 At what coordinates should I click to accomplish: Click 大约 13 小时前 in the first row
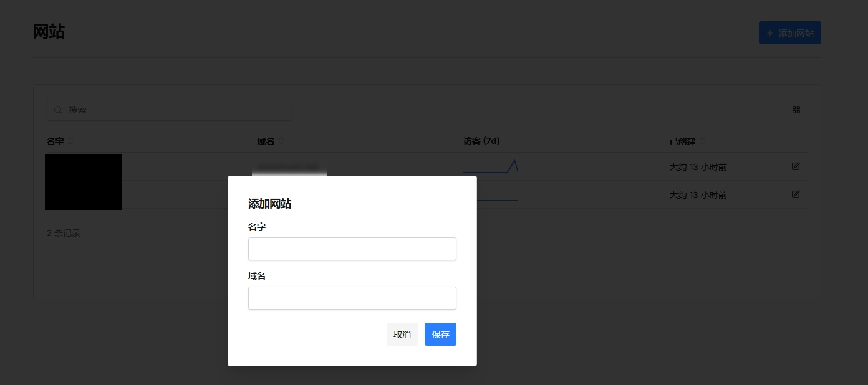pyautogui.click(x=698, y=167)
